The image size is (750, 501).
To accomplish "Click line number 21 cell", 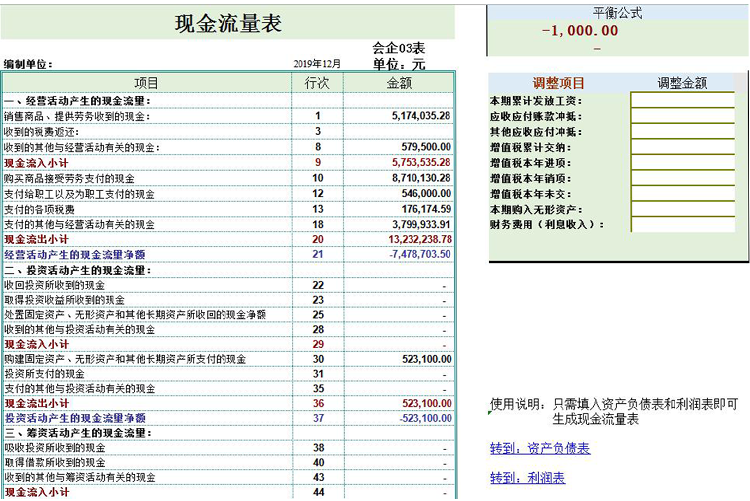I will pos(318,254).
